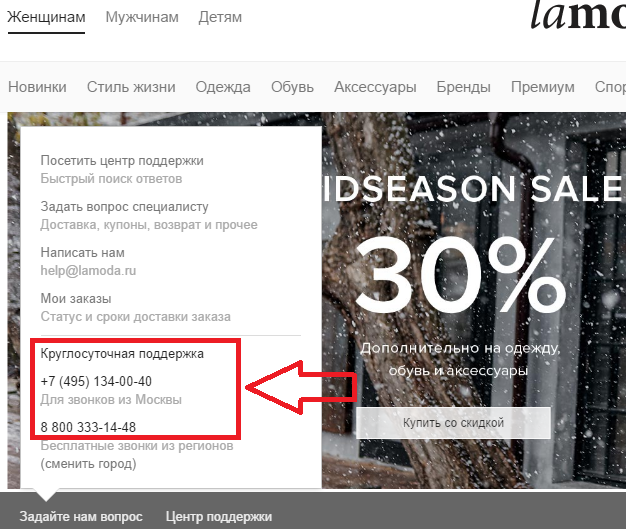The width and height of the screenshot is (626, 529).
Task: Click the lamoda logo
Action: coord(578,15)
